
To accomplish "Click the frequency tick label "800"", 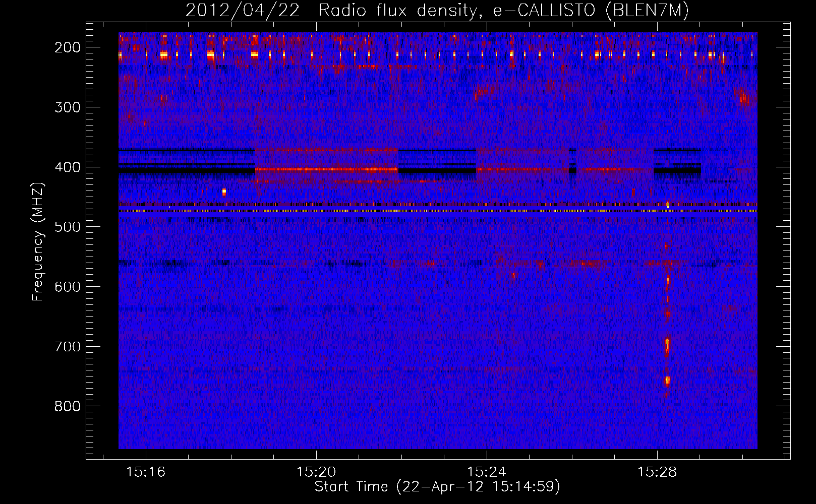I will coord(68,406).
